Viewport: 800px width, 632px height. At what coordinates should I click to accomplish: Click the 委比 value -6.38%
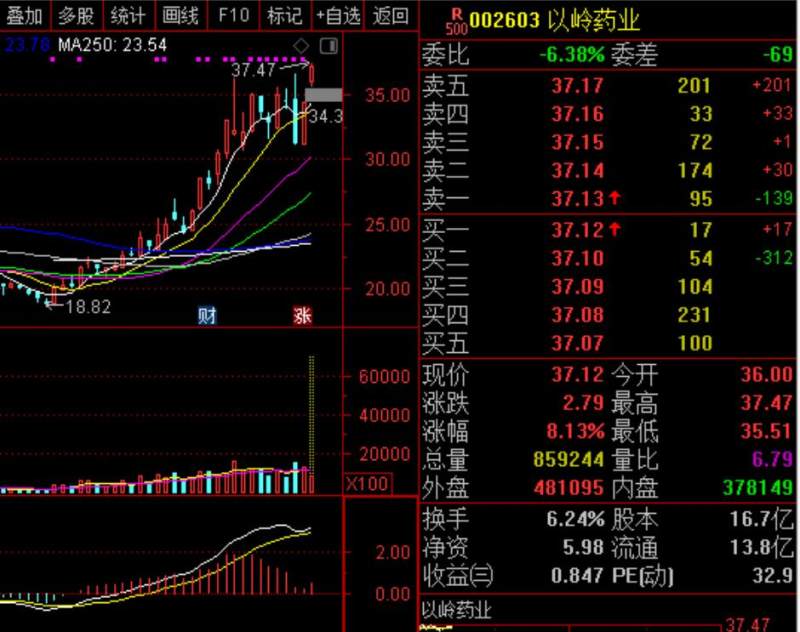click(x=572, y=54)
